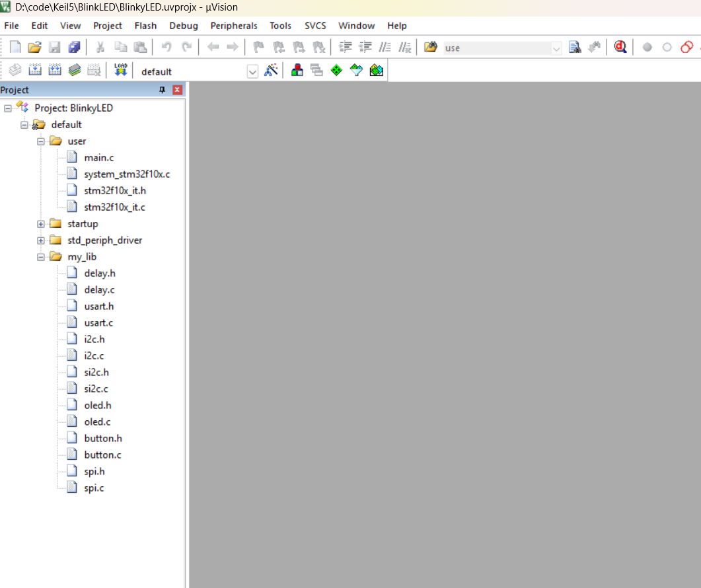Open the SVCS menu
701x588 pixels.
[315, 26]
